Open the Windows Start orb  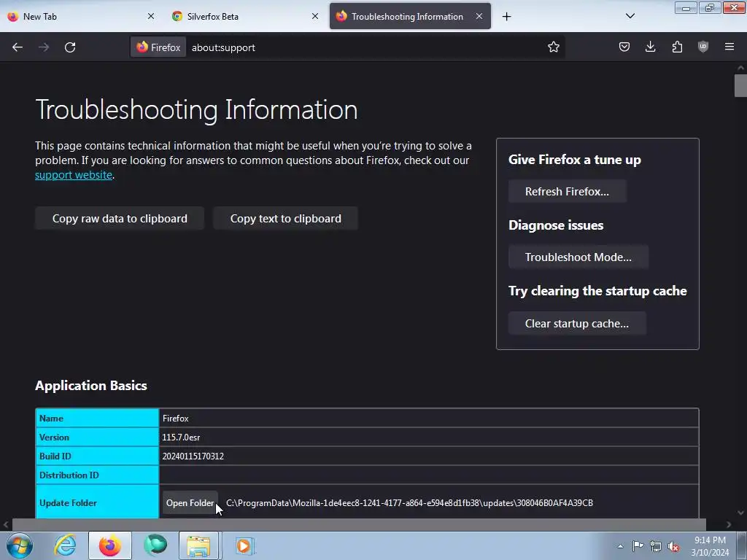coord(20,545)
